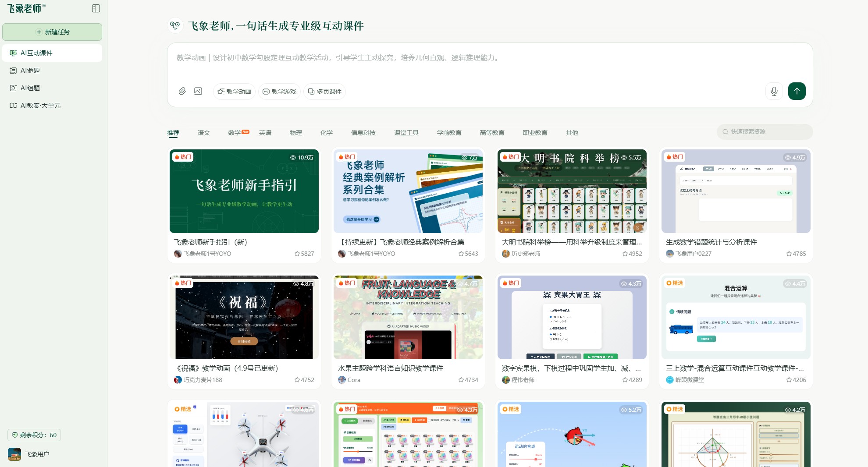Open the drone courseware thumbnail
Viewport: 868px width, 467px height.
[244, 434]
